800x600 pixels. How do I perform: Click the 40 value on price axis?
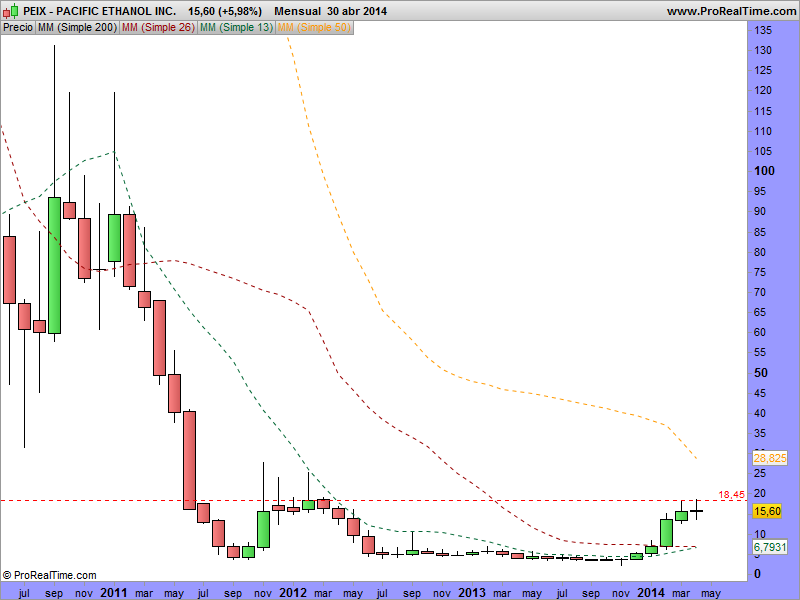coord(760,413)
